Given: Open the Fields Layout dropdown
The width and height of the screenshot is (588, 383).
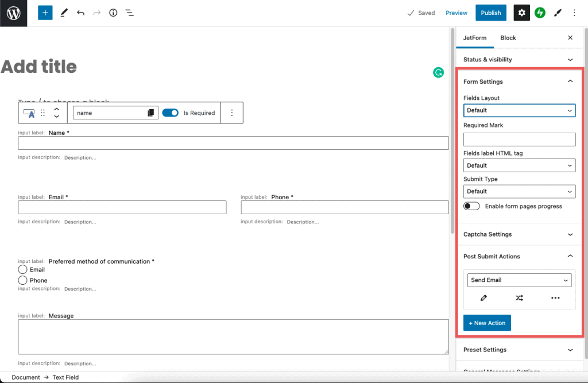Looking at the screenshot, I should (519, 110).
